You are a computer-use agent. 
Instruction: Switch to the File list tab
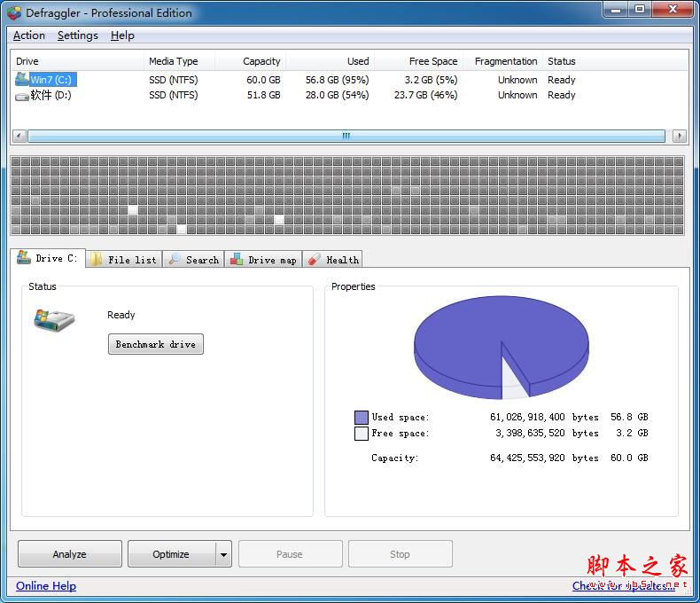tap(124, 260)
